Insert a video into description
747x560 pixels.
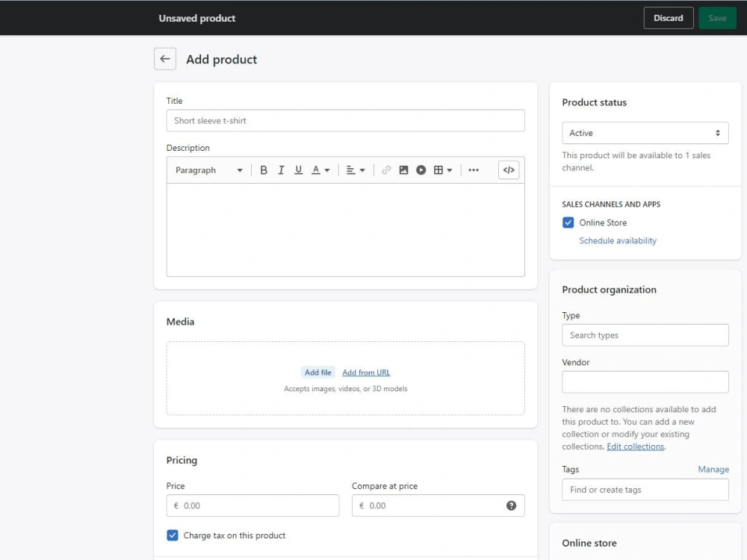421,170
